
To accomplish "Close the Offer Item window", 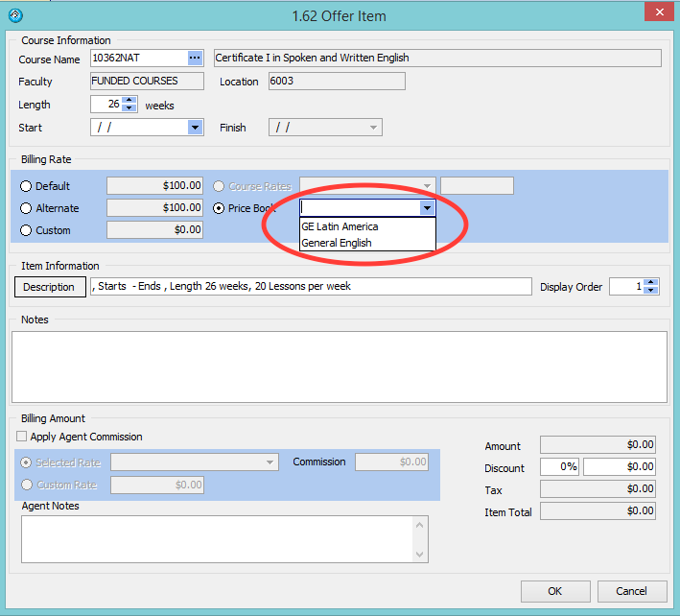I will [x=656, y=13].
